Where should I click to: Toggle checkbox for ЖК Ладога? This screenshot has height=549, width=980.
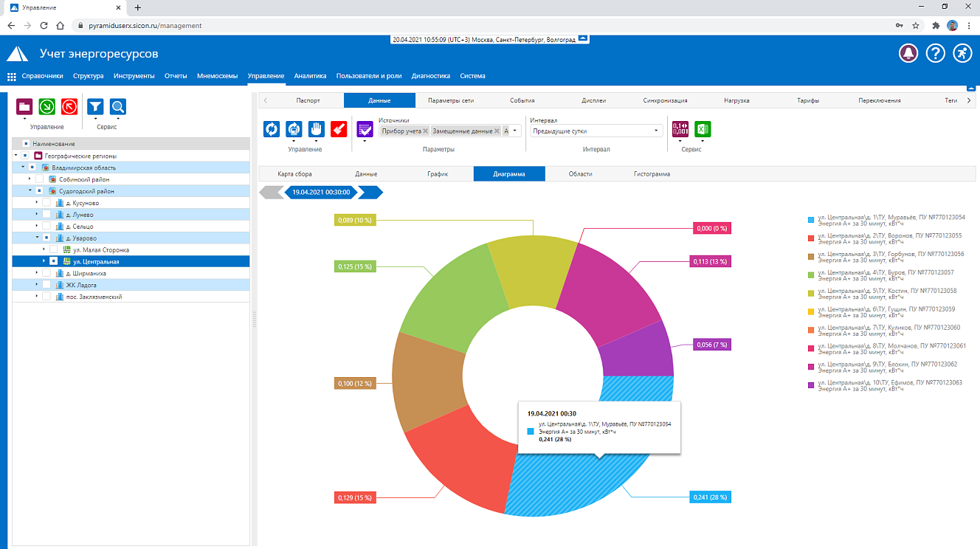coord(46,285)
